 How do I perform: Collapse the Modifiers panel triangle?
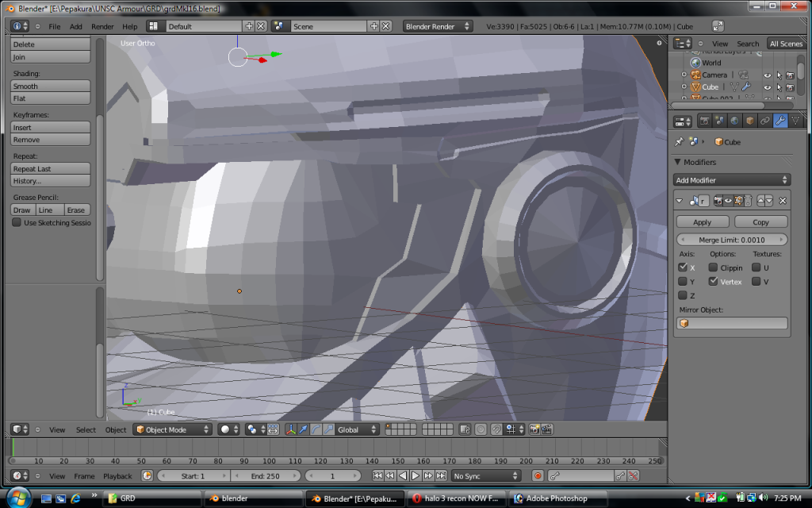click(x=677, y=162)
